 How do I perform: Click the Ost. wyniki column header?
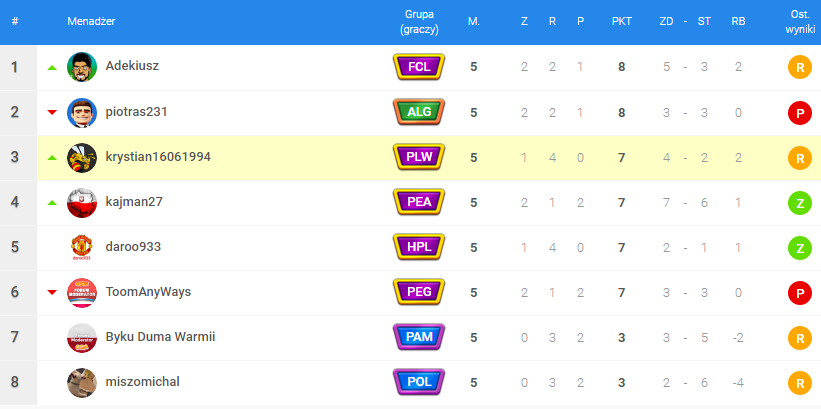799,21
